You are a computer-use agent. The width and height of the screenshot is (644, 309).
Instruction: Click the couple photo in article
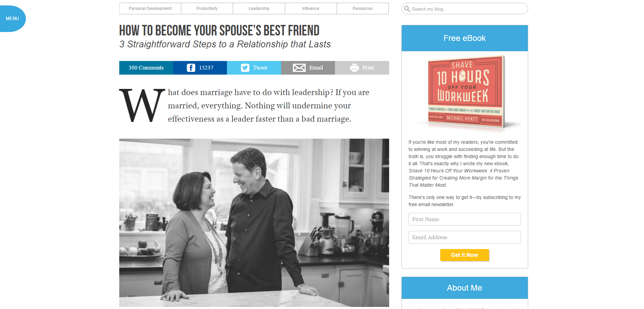click(254, 223)
